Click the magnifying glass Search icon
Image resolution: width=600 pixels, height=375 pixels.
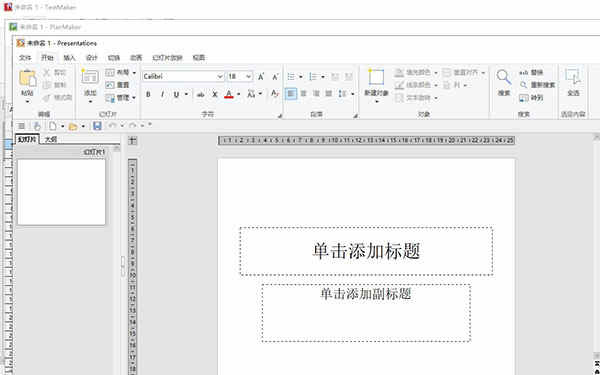click(504, 77)
